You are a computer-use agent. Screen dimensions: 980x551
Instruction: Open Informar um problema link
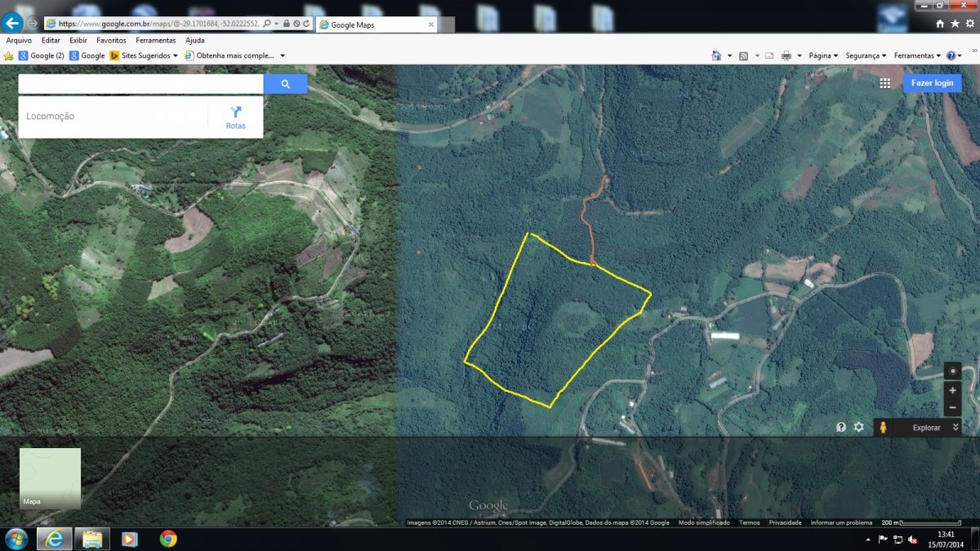[841, 522]
